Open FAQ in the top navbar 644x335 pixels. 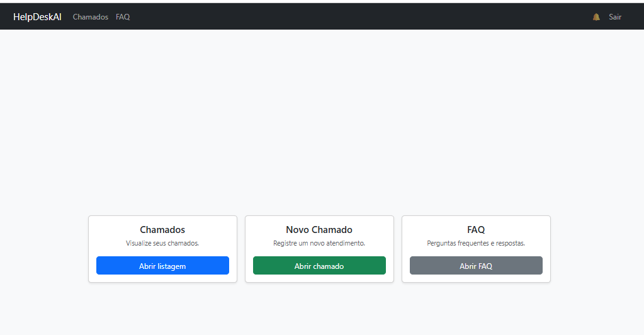[123, 17]
